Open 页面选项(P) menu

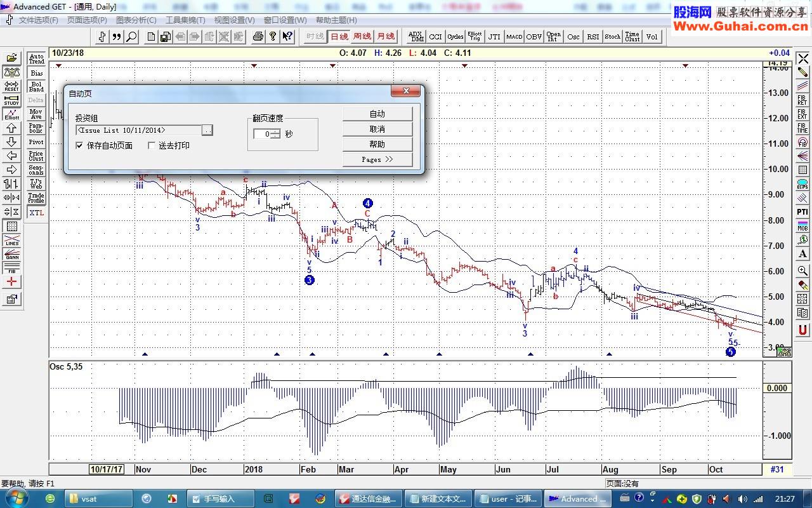(x=87, y=20)
